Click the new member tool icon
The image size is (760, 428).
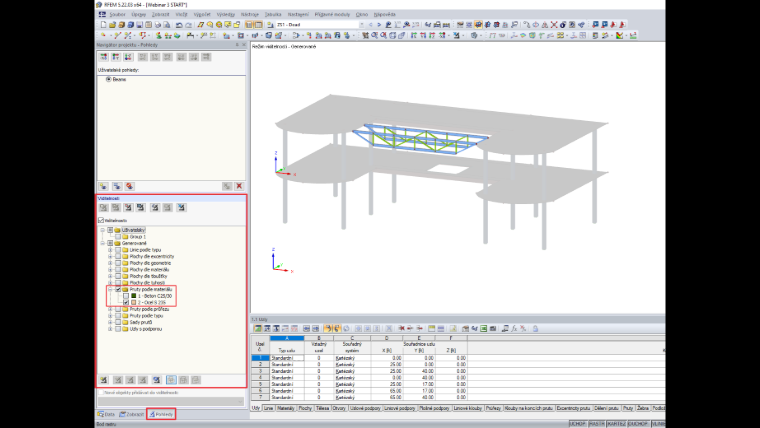(x=128, y=35)
